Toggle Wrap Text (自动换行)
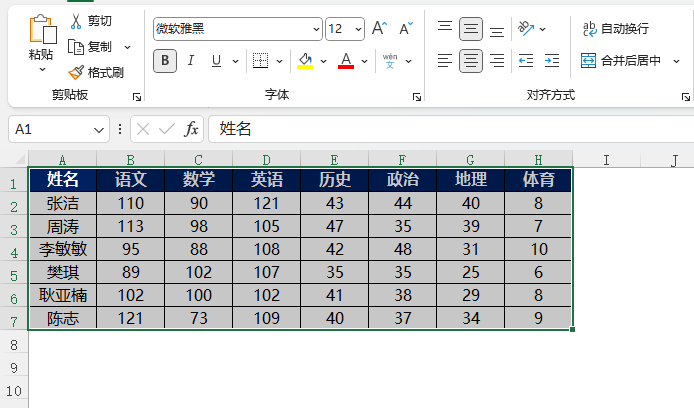The height and width of the screenshot is (408, 694). click(616, 29)
